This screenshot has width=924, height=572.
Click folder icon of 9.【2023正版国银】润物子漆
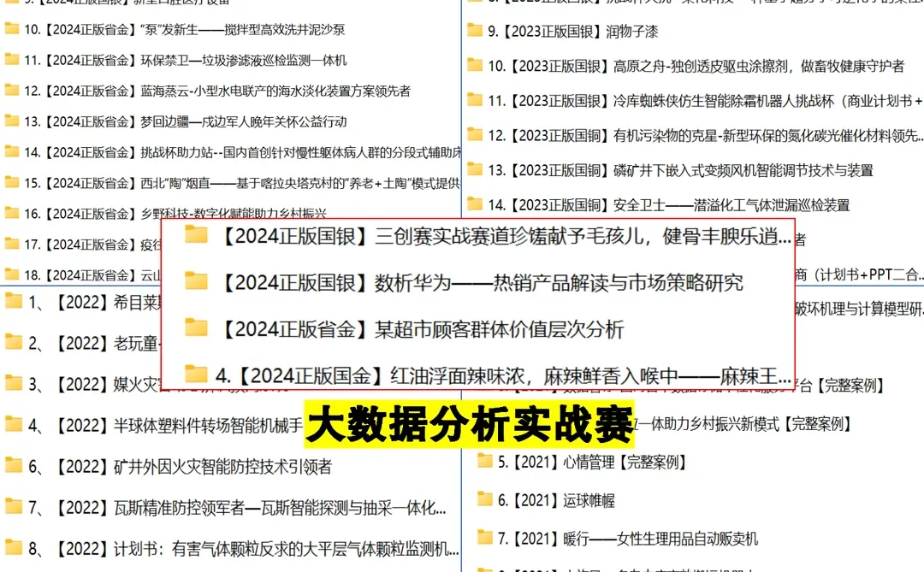pos(475,31)
